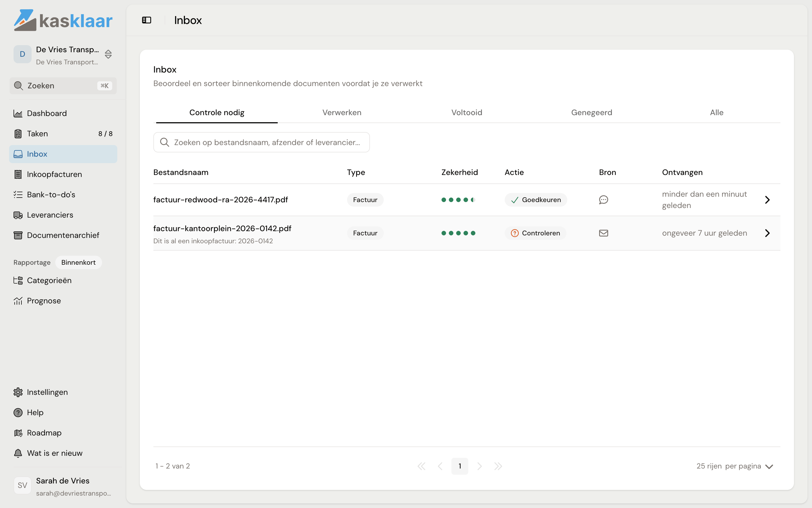This screenshot has width=812, height=508.
Task: Switch to Genegeerd tab
Action: coord(592,113)
